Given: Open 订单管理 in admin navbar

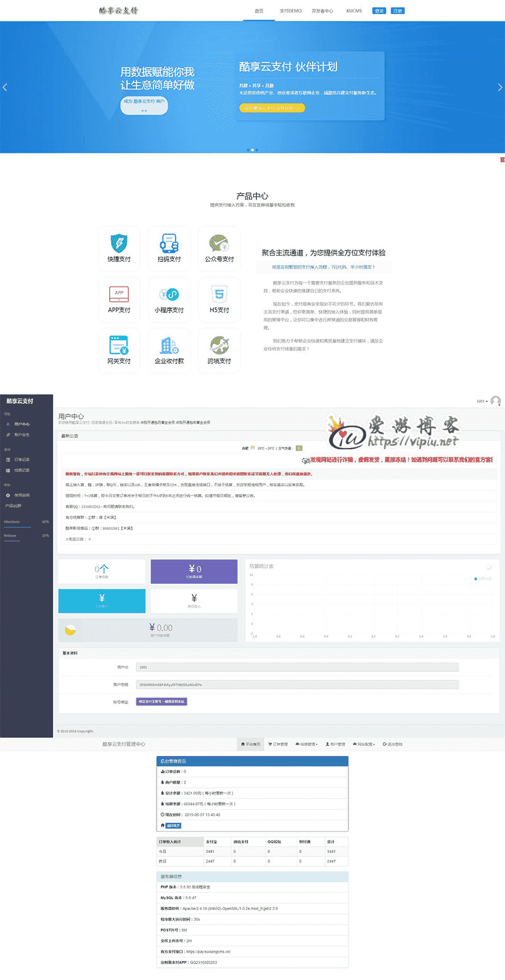Looking at the screenshot, I should 278,744.
